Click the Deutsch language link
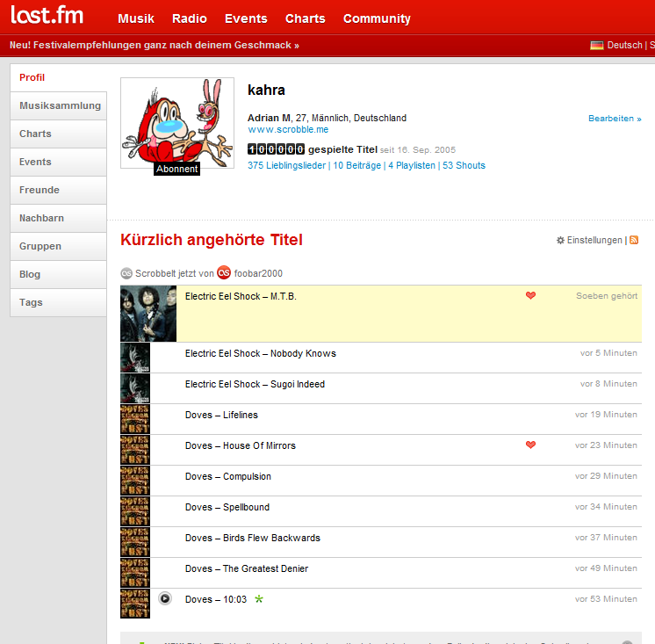Image resolution: width=655 pixels, height=644 pixels. [x=624, y=45]
